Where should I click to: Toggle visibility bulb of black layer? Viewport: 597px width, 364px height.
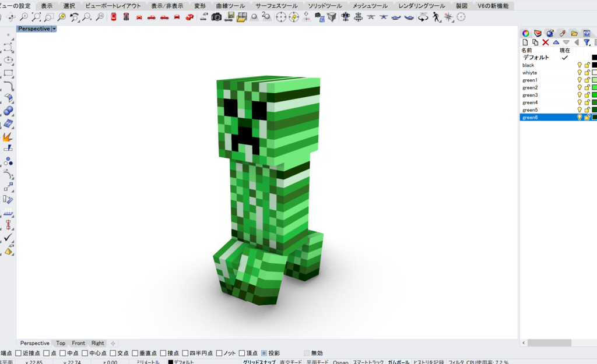coord(580,65)
